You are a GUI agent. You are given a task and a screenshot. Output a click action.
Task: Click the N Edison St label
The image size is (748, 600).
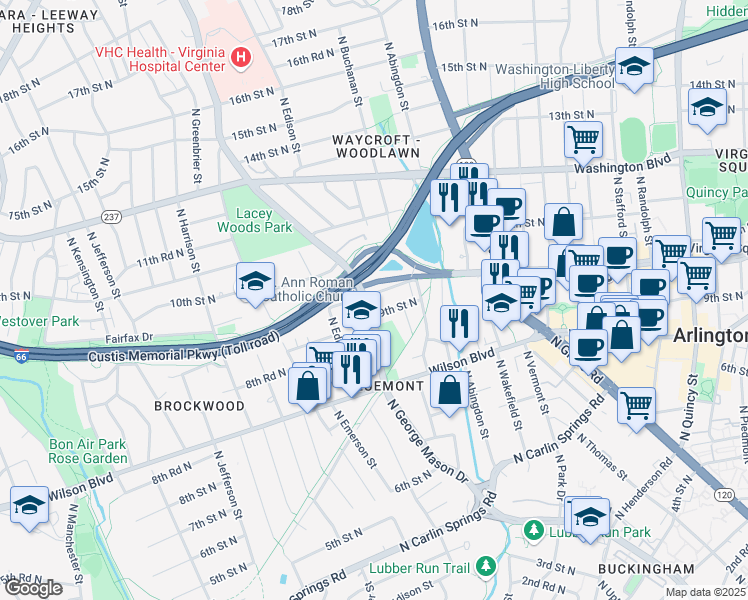(291, 125)
